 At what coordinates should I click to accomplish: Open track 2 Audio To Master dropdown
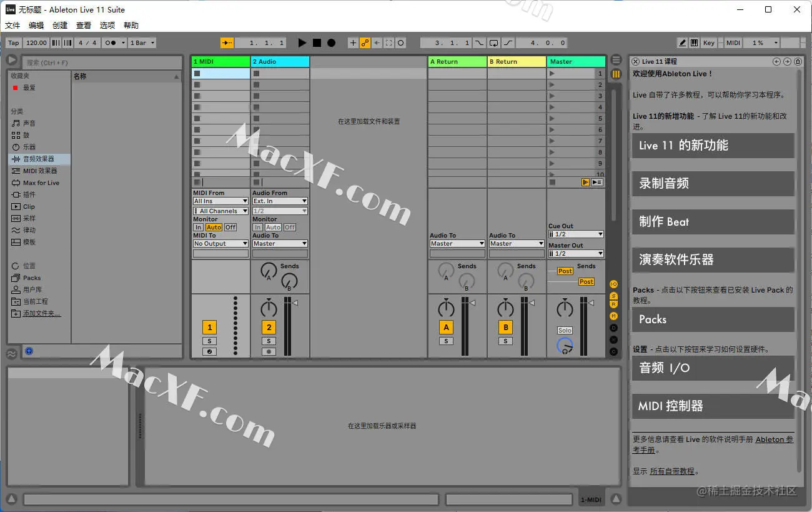pyautogui.click(x=280, y=244)
